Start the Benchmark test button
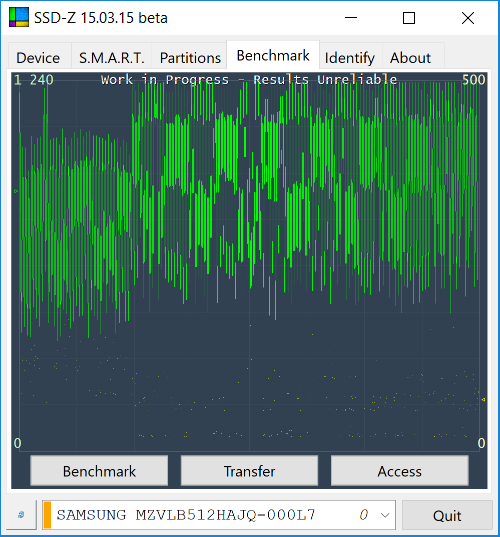The width and height of the screenshot is (500, 537). tap(99, 471)
